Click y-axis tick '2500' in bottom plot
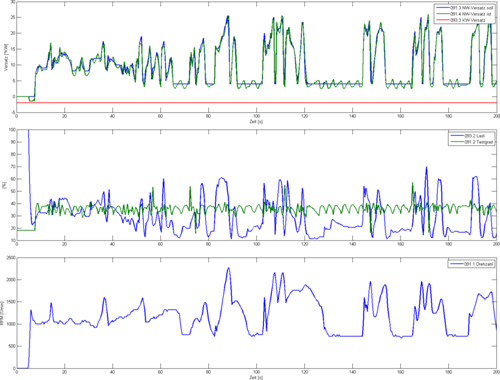The image size is (500, 380). coord(11,258)
